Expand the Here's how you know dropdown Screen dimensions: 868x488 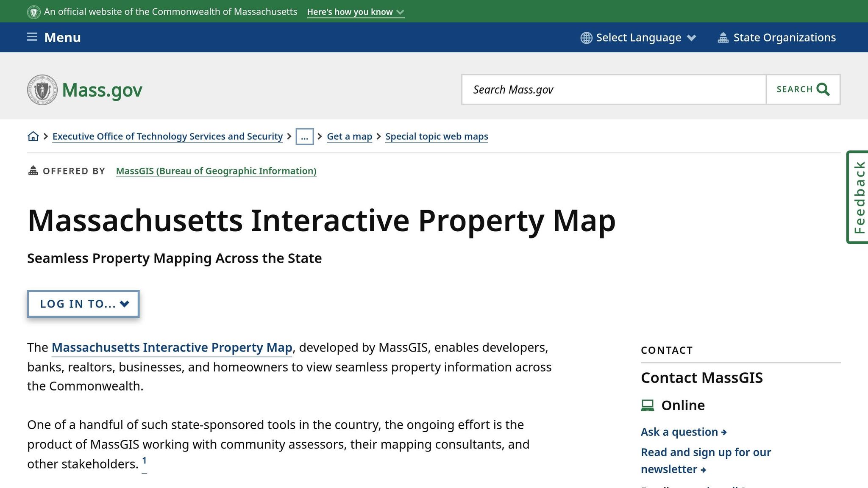tap(356, 12)
